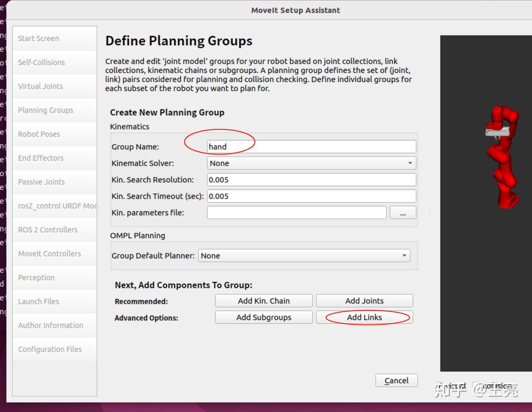Open the Configuration Files step
The image size is (532, 412).
coord(50,349)
